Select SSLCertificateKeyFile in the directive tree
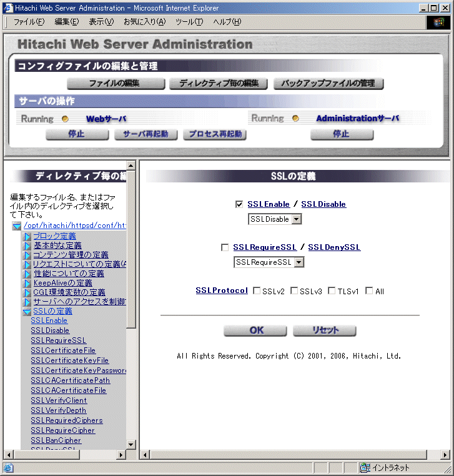This screenshot has height=476, width=454. coord(70,360)
